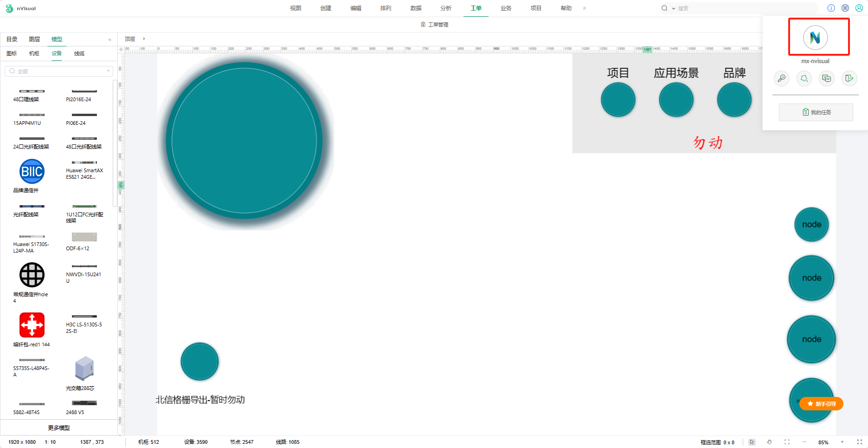Image resolution: width=868 pixels, height=448 pixels.
Task: Open the 编辑 menu
Action: (356, 8)
